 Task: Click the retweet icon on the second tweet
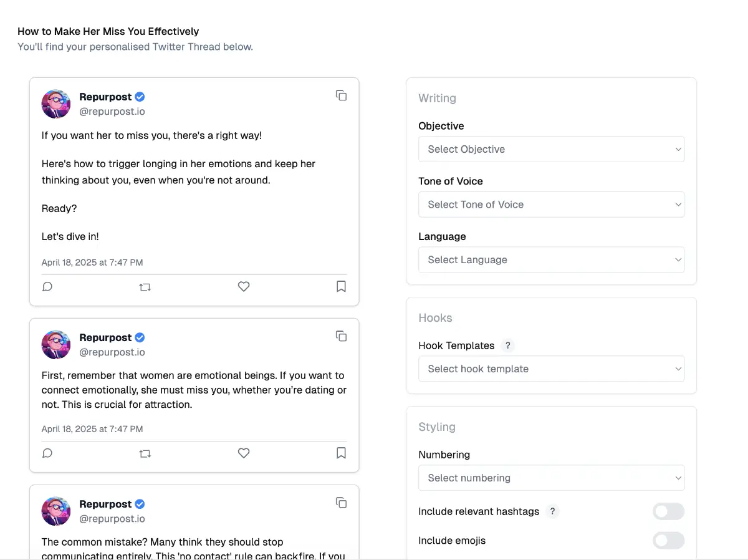click(x=145, y=454)
